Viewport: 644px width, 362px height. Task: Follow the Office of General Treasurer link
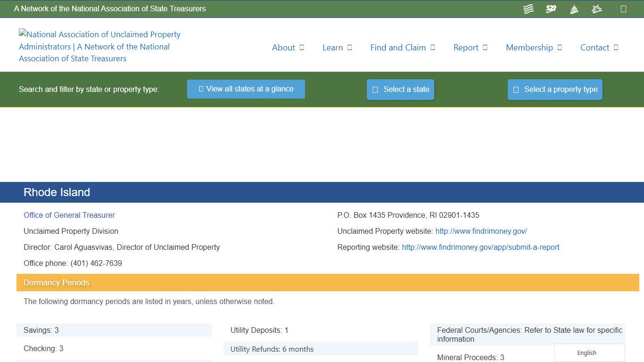(69, 215)
